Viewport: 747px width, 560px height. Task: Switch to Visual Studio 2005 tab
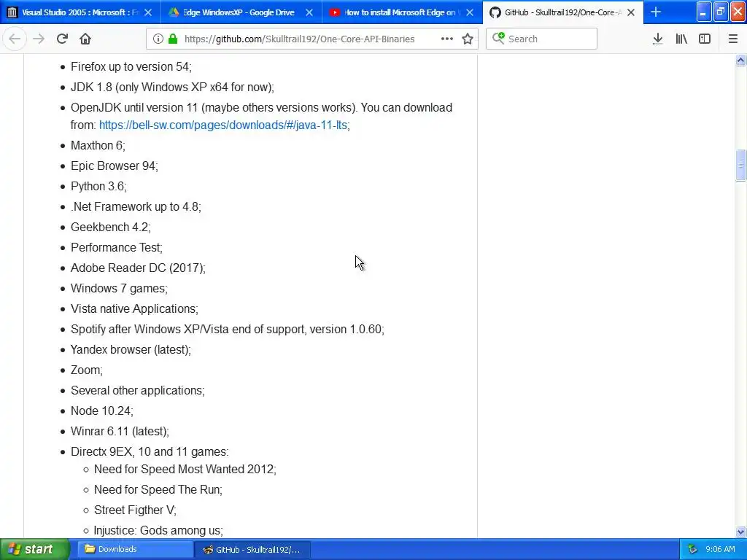click(80, 12)
